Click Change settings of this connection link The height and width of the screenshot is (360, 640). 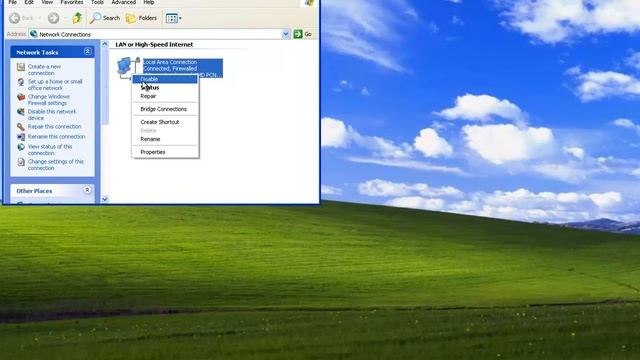[56, 164]
